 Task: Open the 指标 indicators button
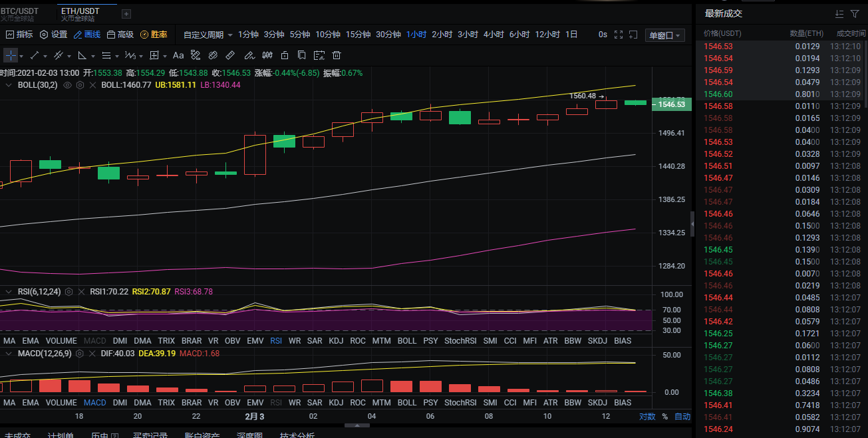point(19,35)
